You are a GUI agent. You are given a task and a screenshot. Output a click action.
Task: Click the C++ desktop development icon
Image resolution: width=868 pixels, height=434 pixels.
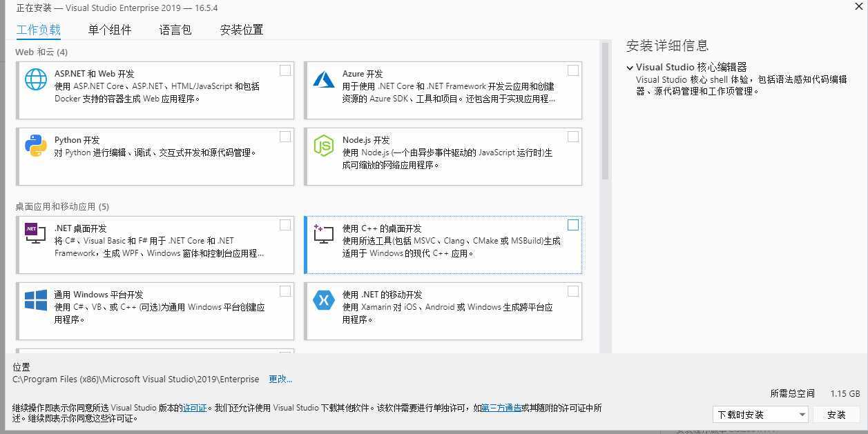pos(324,233)
